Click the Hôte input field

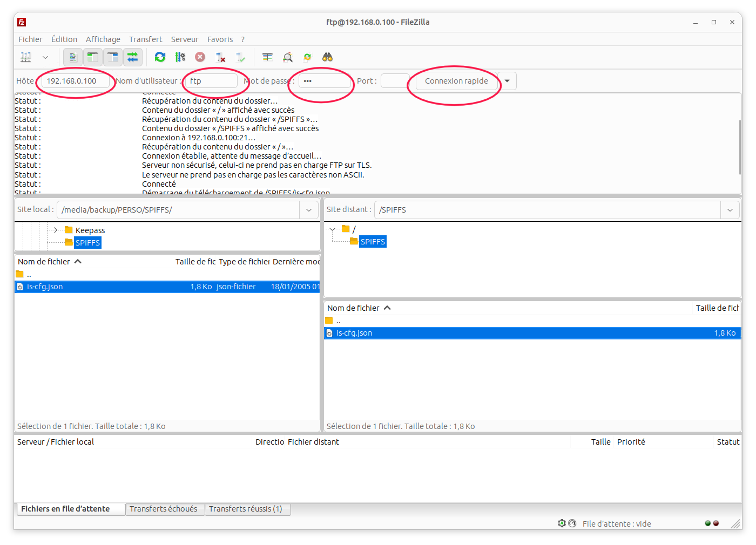coord(76,81)
